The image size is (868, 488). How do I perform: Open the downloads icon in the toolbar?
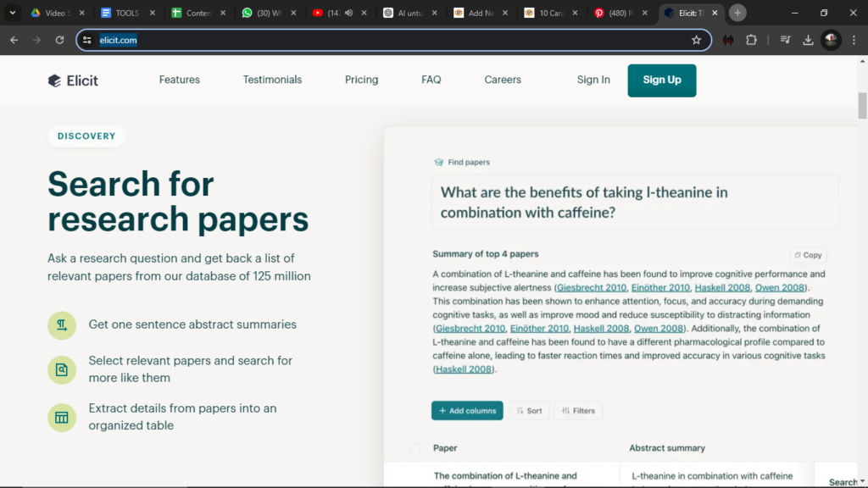tap(808, 40)
